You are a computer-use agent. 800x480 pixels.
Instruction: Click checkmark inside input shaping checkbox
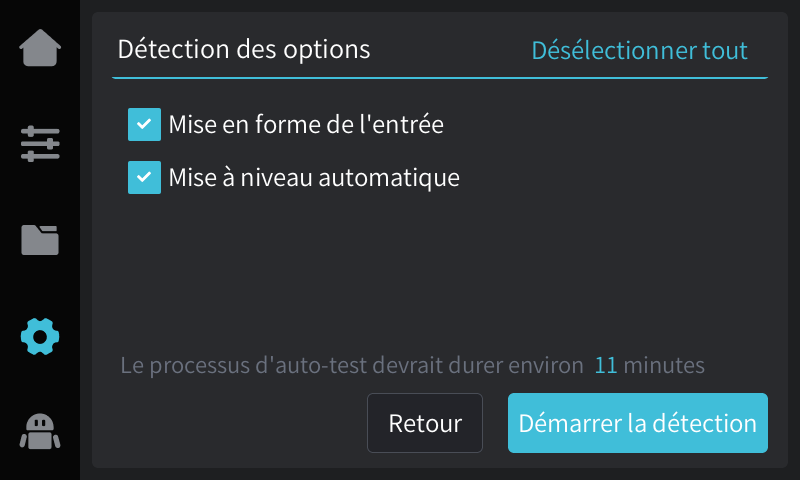pyautogui.click(x=144, y=125)
